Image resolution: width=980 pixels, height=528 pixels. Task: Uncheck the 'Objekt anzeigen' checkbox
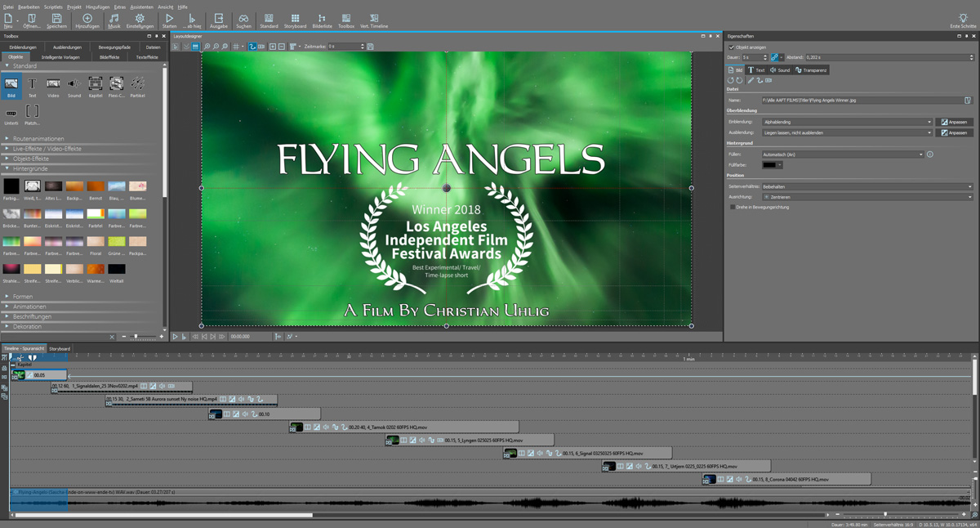point(732,47)
